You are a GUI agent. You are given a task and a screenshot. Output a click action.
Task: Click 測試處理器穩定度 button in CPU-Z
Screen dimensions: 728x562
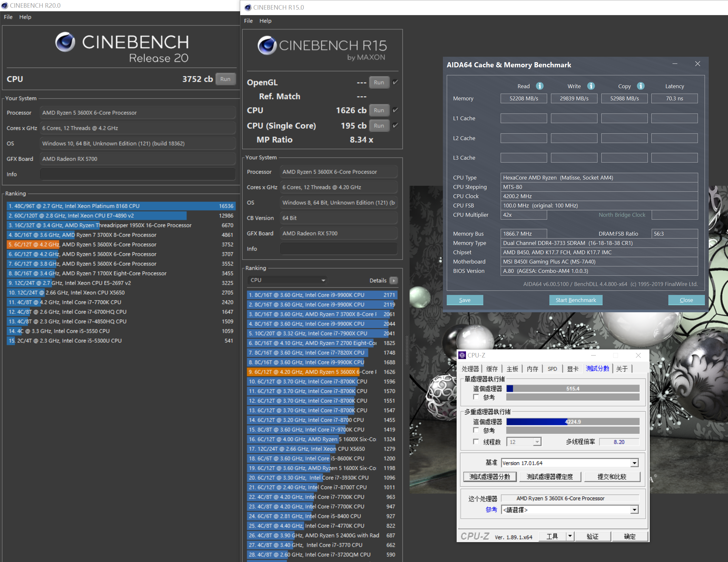(550, 476)
